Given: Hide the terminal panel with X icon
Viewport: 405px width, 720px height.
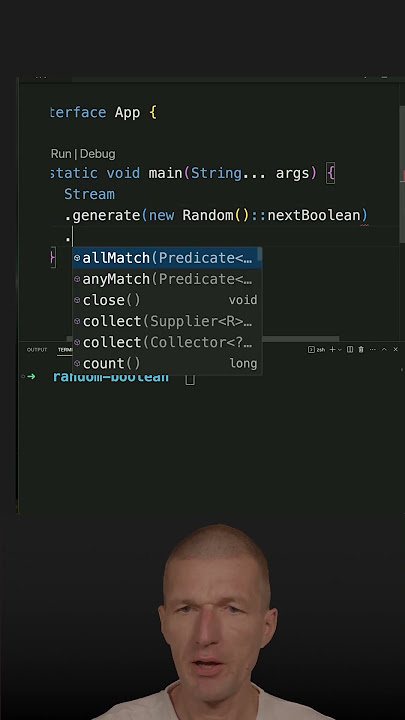Looking at the screenshot, I should 395,350.
